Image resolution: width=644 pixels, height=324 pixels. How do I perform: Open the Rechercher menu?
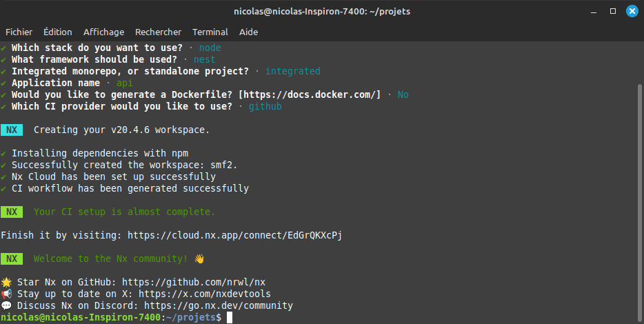158,32
